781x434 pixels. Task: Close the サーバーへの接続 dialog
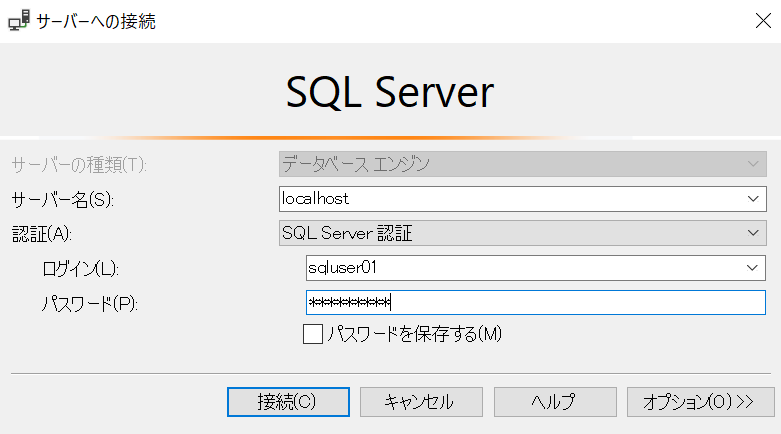tap(763, 21)
